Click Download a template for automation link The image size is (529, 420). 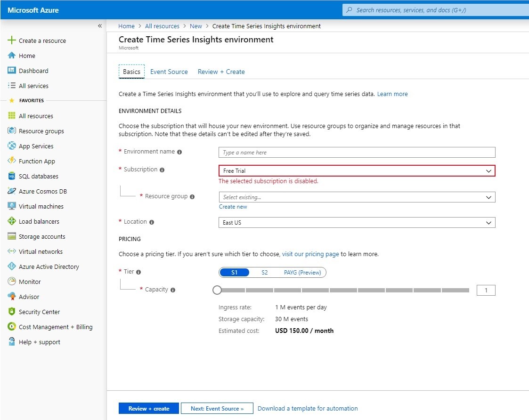click(308, 408)
